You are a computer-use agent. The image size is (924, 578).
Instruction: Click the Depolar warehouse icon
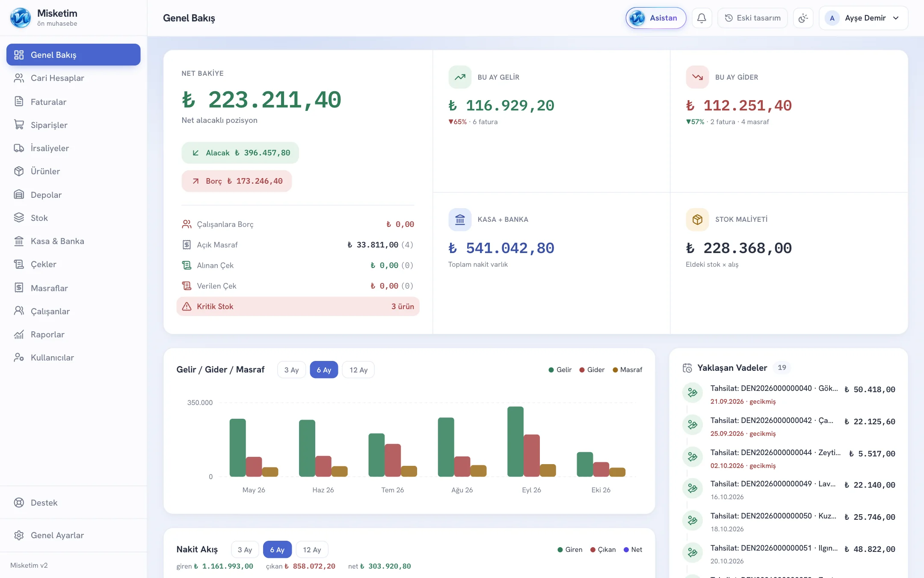click(x=19, y=194)
